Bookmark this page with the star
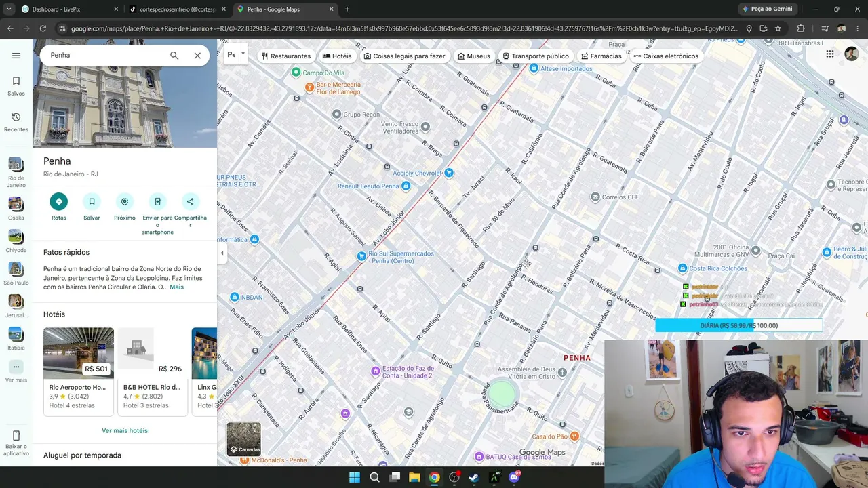Image resolution: width=868 pixels, height=488 pixels. pos(778,28)
